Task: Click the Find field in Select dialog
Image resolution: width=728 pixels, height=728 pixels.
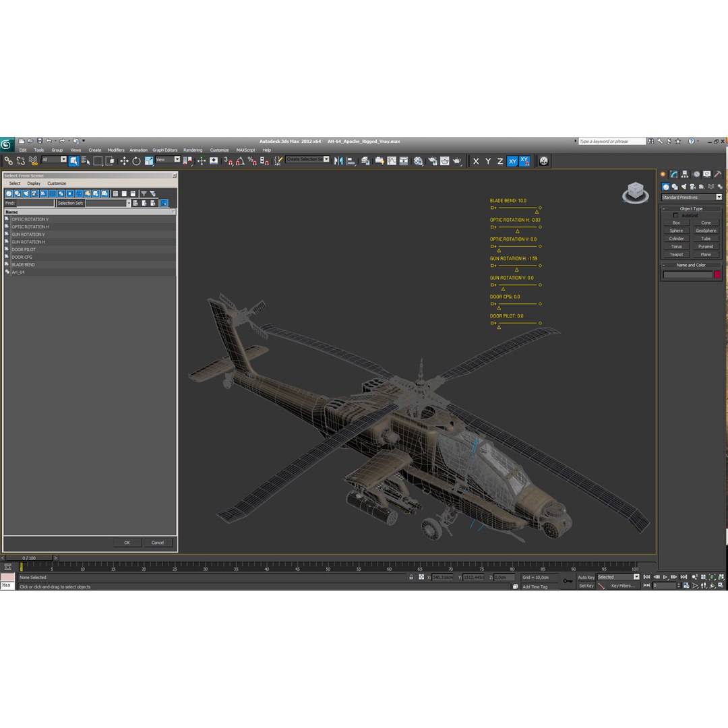Action: [35, 203]
